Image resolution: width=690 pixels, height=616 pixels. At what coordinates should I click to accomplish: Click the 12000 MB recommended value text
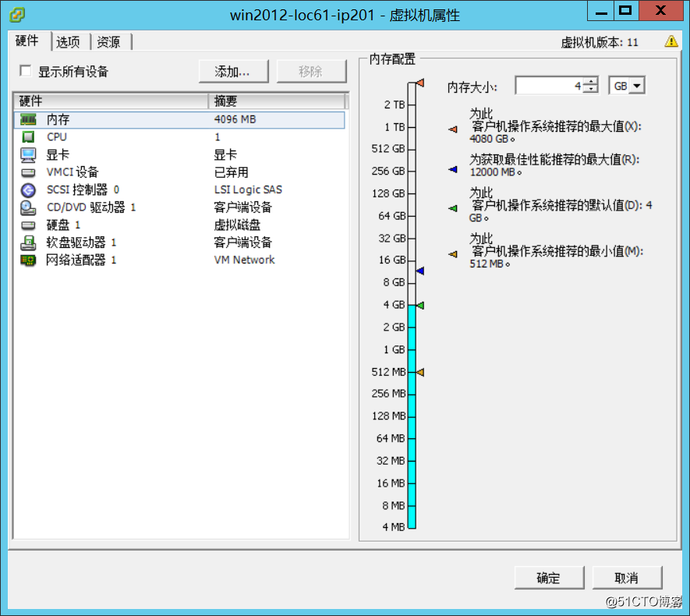pos(496,172)
